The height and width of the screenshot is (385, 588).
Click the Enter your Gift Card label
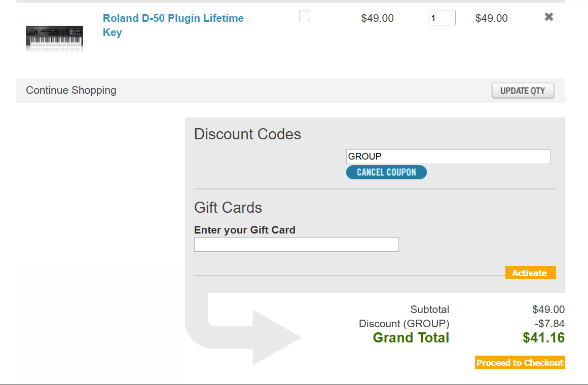[x=244, y=230]
